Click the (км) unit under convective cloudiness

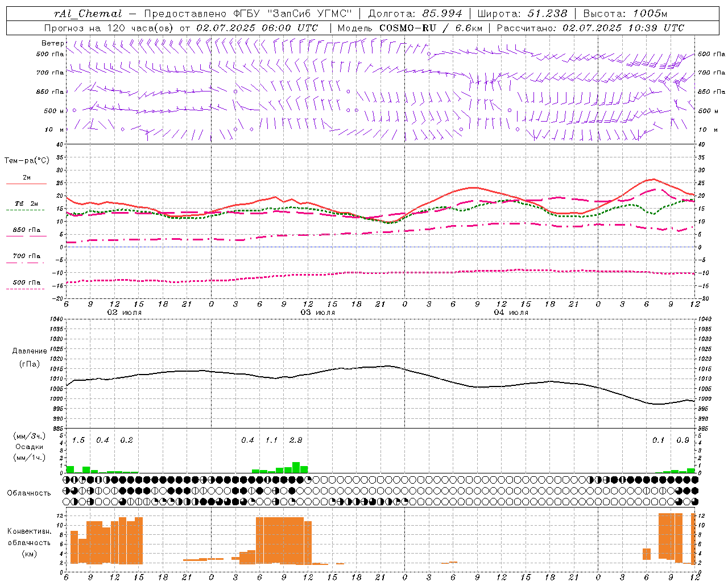coord(29,554)
